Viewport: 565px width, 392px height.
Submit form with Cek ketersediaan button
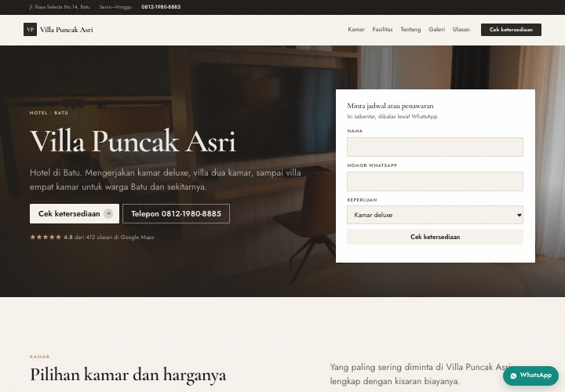pyautogui.click(x=435, y=237)
